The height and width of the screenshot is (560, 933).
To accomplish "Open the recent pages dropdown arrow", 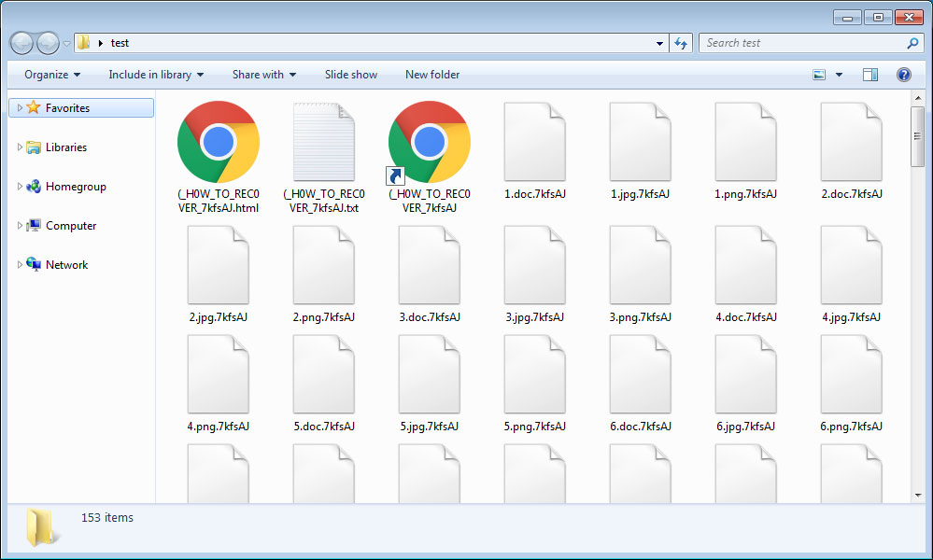I will (x=66, y=43).
